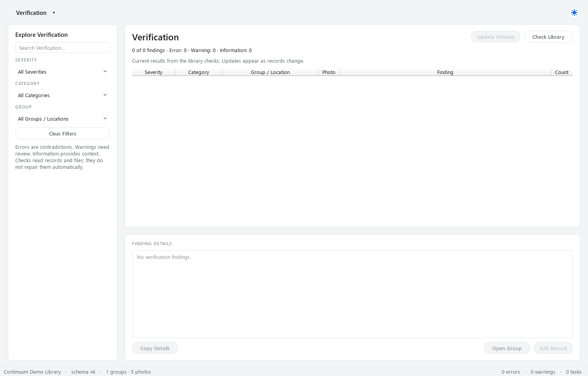
Task: Click the findings summary count line
Action: click(x=192, y=50)
